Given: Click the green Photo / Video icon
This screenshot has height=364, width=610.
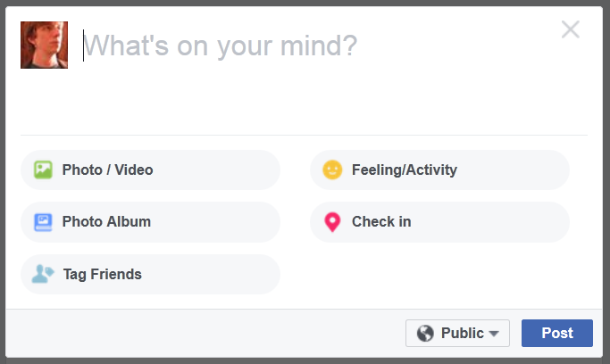Looking at the screenshot, I should (x=43, y=170).
